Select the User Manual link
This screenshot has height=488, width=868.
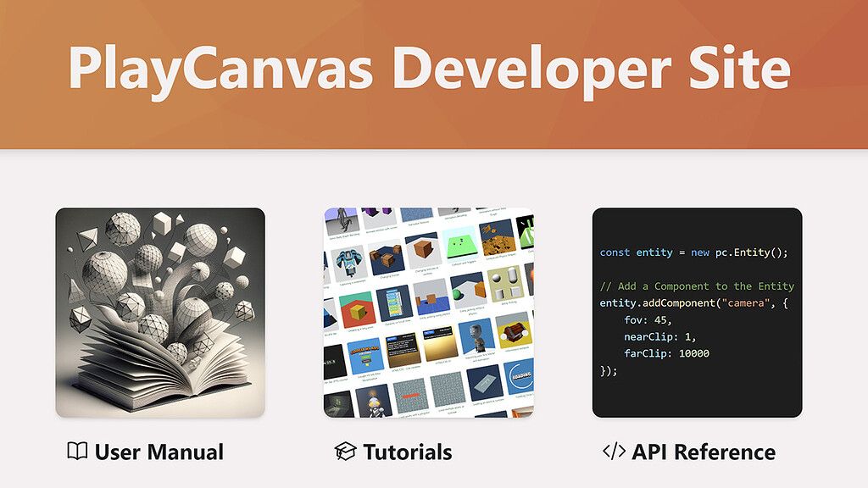click(x=157, y=452)
